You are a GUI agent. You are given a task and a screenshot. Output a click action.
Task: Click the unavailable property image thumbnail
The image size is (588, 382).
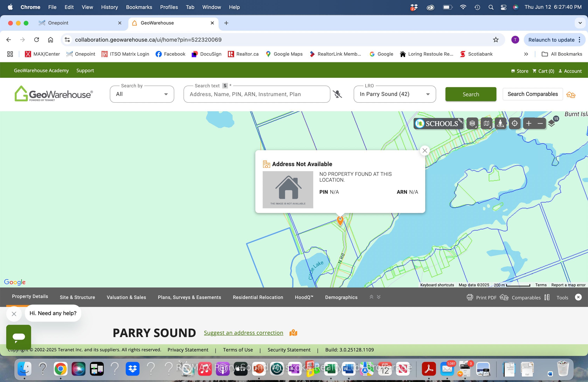[288, 190]
